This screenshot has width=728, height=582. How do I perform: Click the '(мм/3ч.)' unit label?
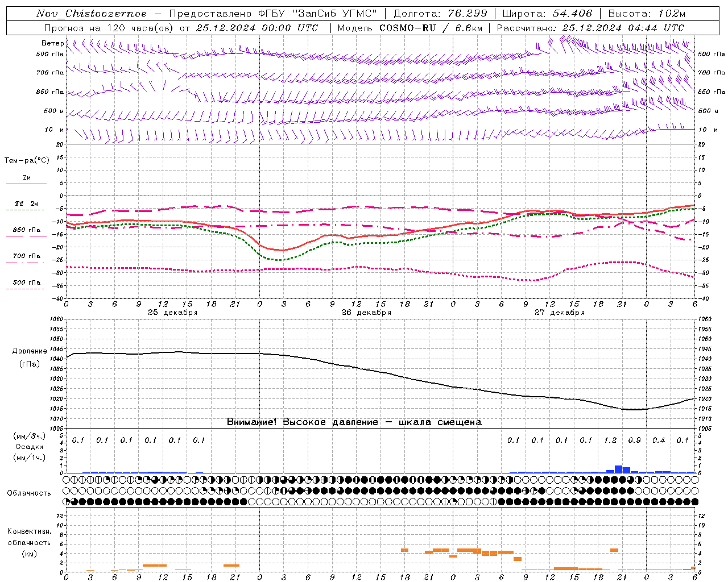point(29,436)
